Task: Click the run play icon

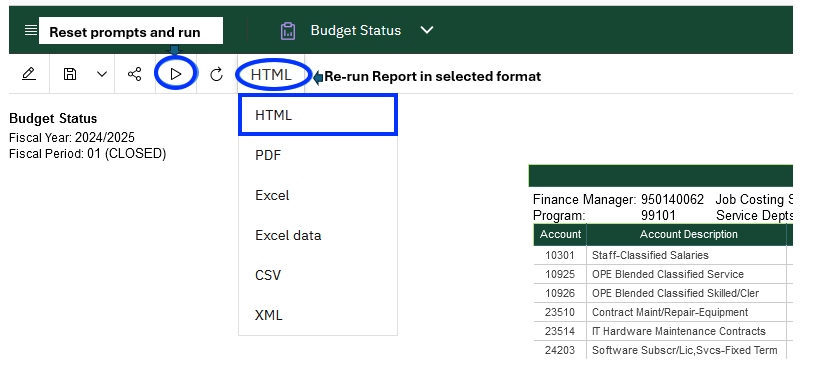Action: click(x=176, y=74)
